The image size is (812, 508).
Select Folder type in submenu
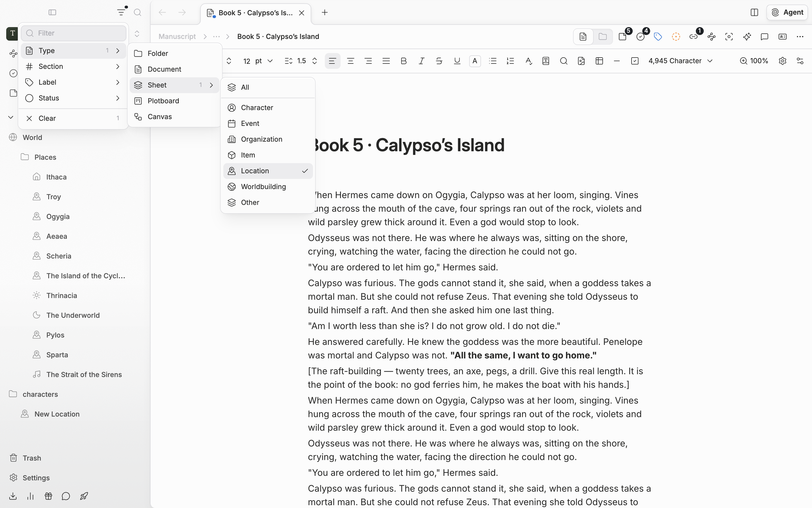[175, 53]
